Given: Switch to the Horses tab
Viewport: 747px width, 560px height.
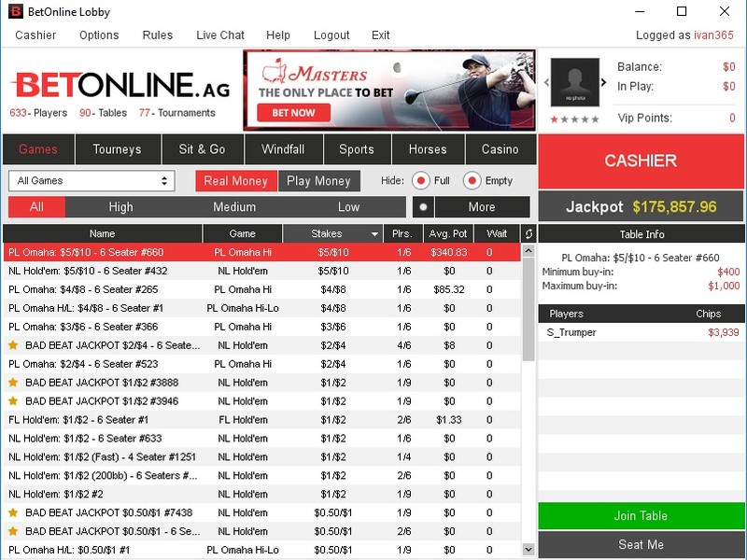Looking at the screenshot, I should [x=428, y=149].
